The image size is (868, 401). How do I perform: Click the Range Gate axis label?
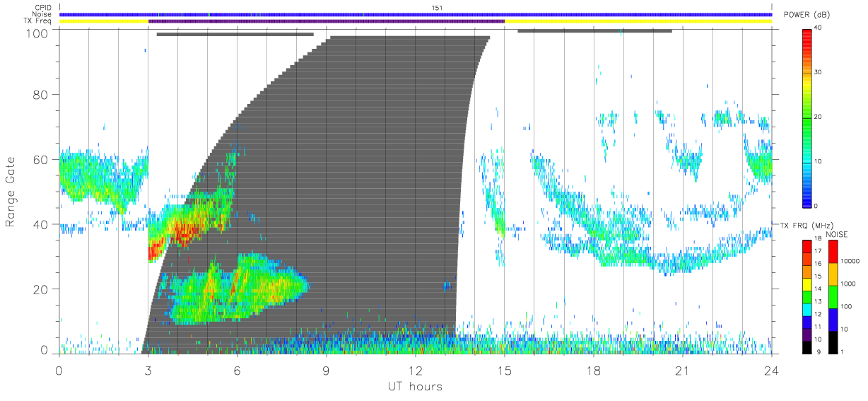(11, 192)
